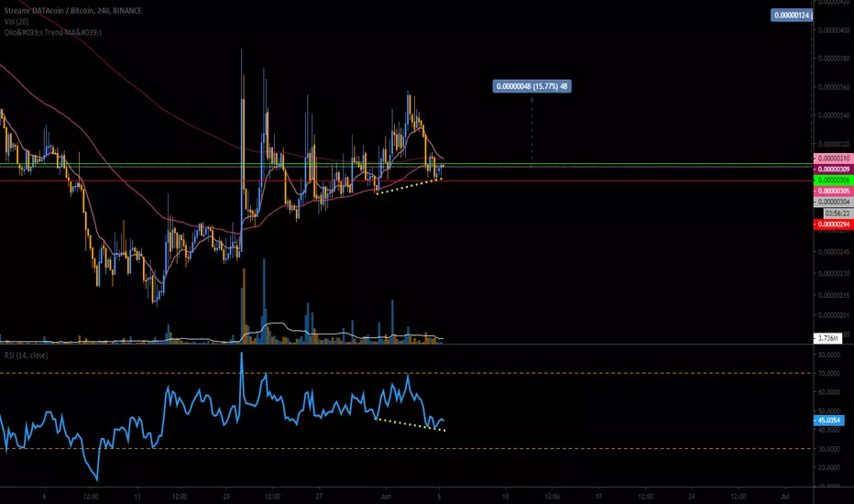Click the RSI 70.0000 overbought dashed line

tap(406, 373)
